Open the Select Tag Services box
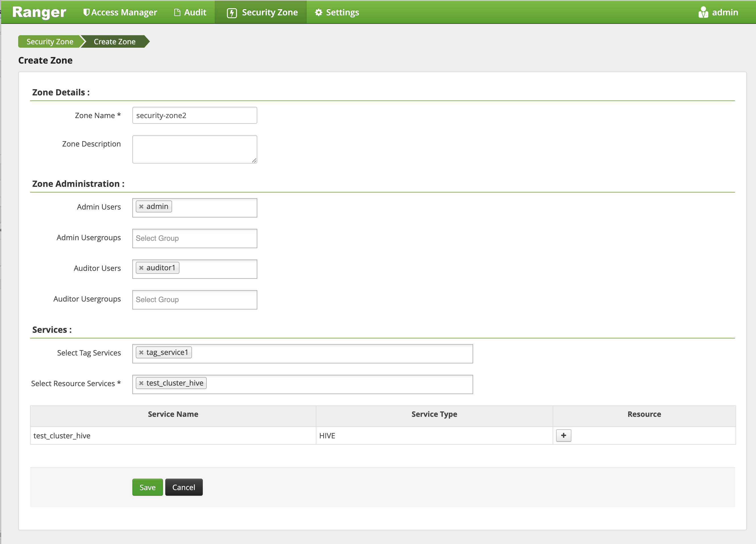 point(303,354)
